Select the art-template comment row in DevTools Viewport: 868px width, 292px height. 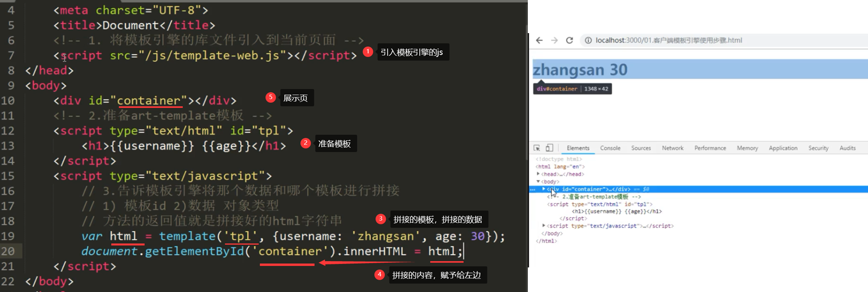coord(594,197)
